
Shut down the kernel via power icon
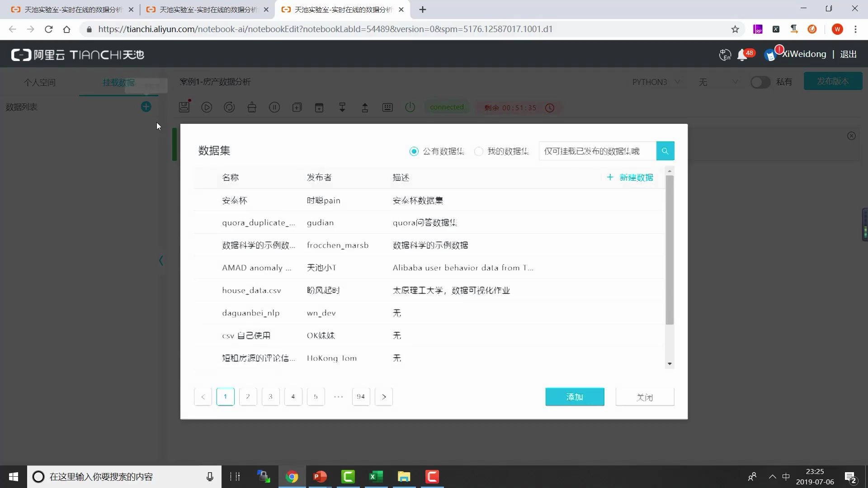coord(410,107)
